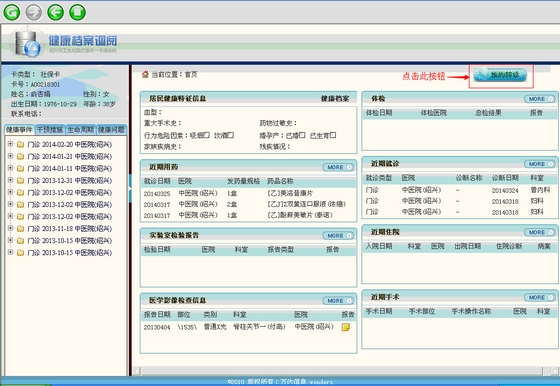Image resolution: width=560 pixels, height=386 pixels.
Task: Select tree entry 门诊 2014-01-11 中医院(绍兴)
Action: tap(70, 169)
